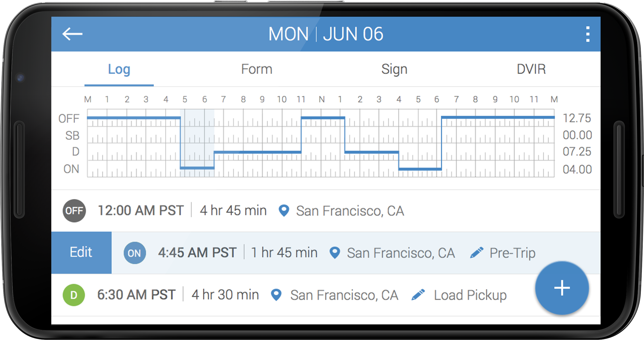Switch to the Sign tab
The image size is (644, 340).
(x=394, y=69)
